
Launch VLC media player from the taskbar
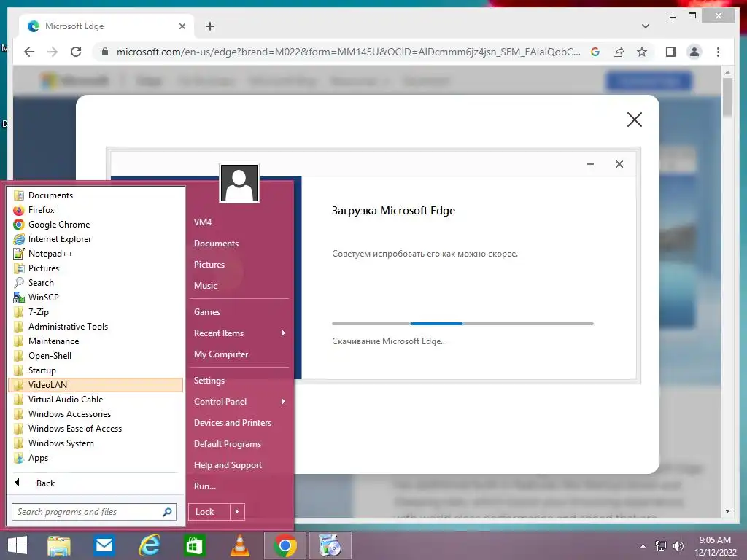click(x=239, y=545)
